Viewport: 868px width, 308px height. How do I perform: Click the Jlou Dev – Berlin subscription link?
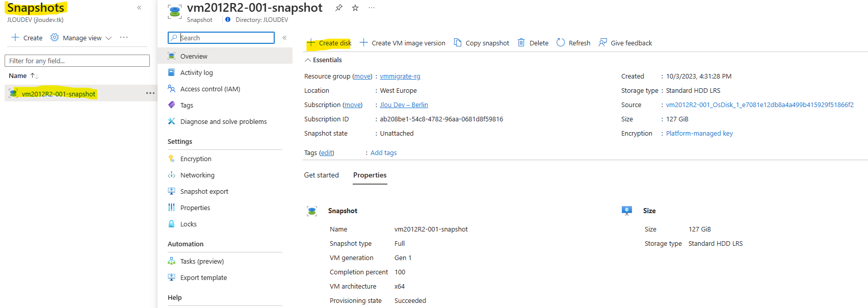404,105
